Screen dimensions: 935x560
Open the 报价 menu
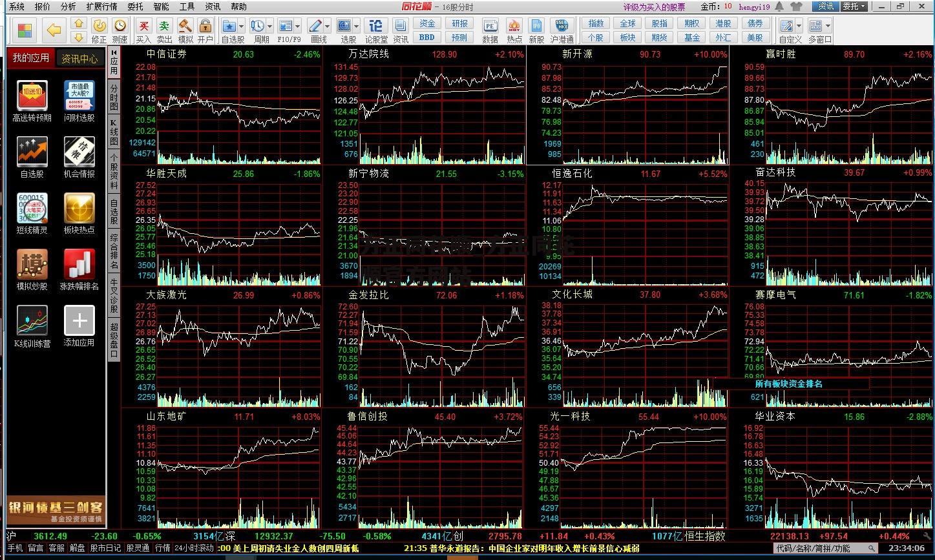coord(42,6)
